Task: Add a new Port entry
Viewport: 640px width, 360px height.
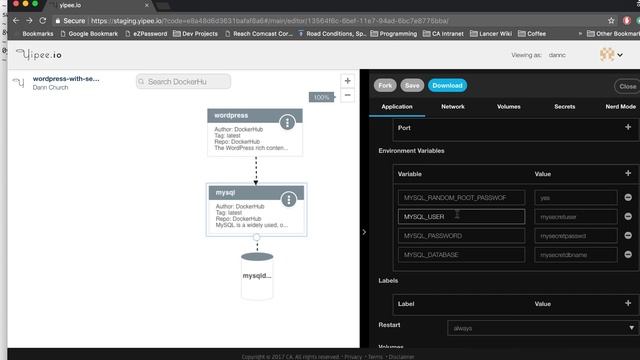Action: coord(628,127)
